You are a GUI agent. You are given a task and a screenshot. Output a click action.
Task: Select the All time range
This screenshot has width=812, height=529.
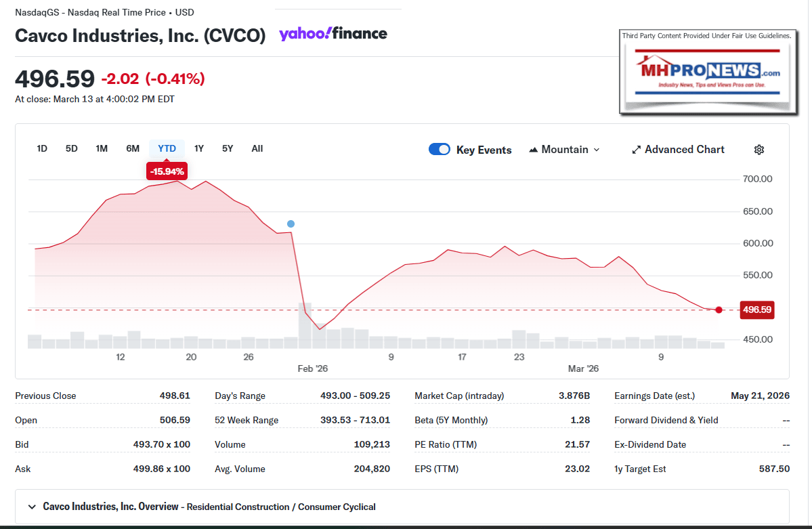point(257,148)
